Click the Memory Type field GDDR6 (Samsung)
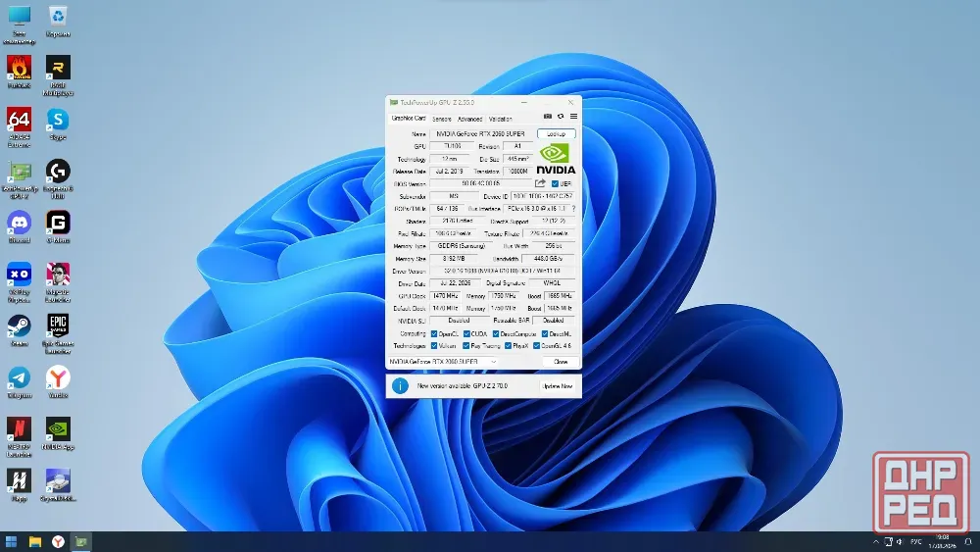 click(461, 246)
